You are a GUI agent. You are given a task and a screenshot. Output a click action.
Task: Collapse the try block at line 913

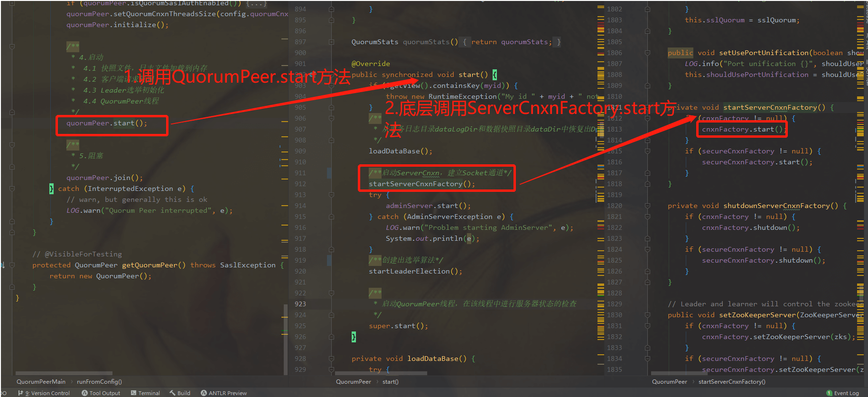coord(331,195)
